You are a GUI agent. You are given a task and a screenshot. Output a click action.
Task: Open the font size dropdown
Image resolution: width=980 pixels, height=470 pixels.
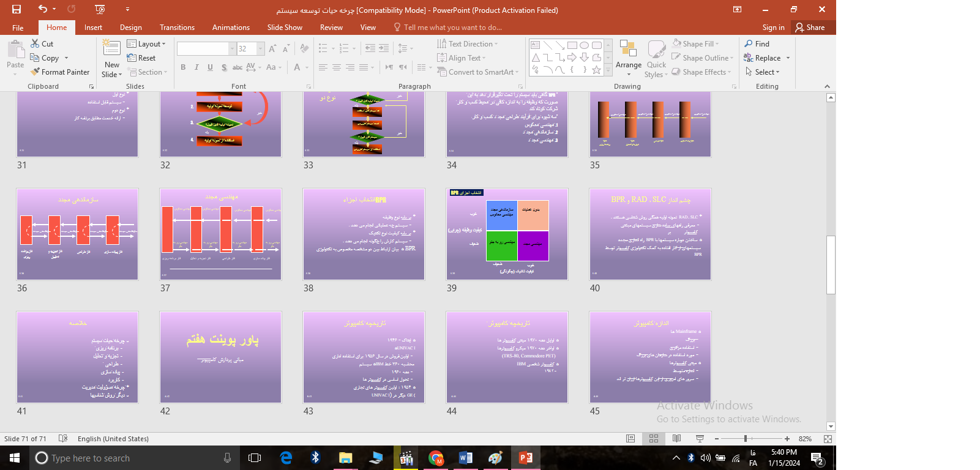tap(261, 49)
